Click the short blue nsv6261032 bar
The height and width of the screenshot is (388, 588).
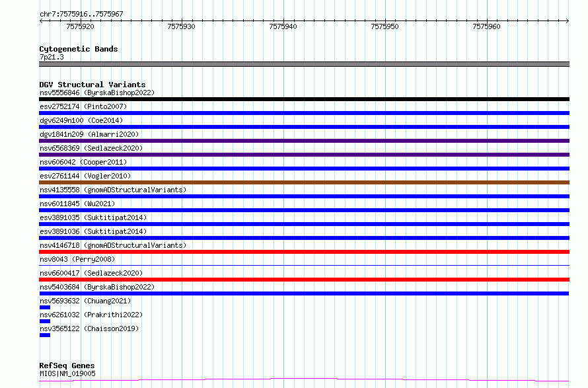click(x=45, y=321)
